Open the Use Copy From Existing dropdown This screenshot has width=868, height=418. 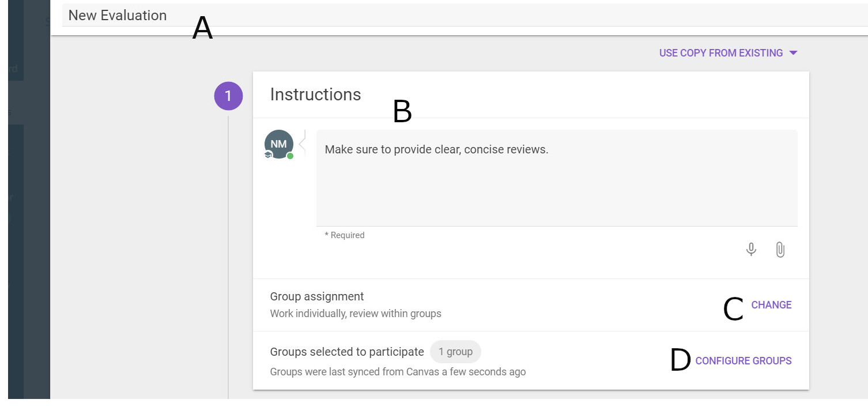(721, 53)
